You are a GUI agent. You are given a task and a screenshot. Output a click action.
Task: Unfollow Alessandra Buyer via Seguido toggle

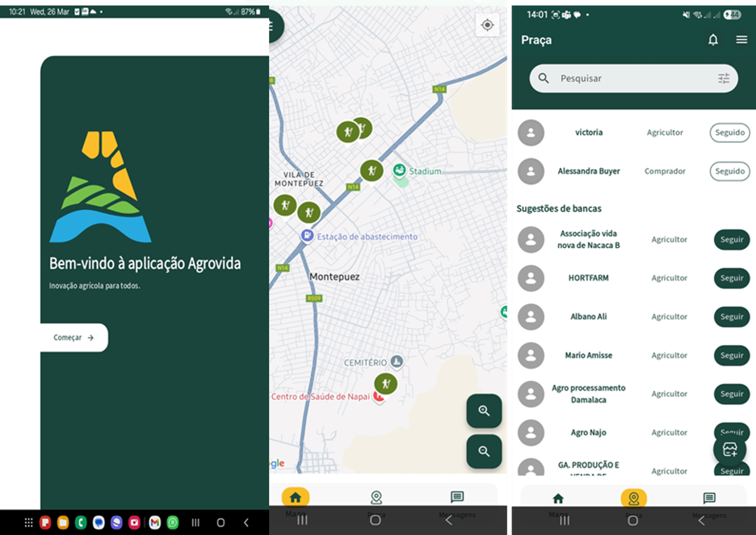pos(729,171)
